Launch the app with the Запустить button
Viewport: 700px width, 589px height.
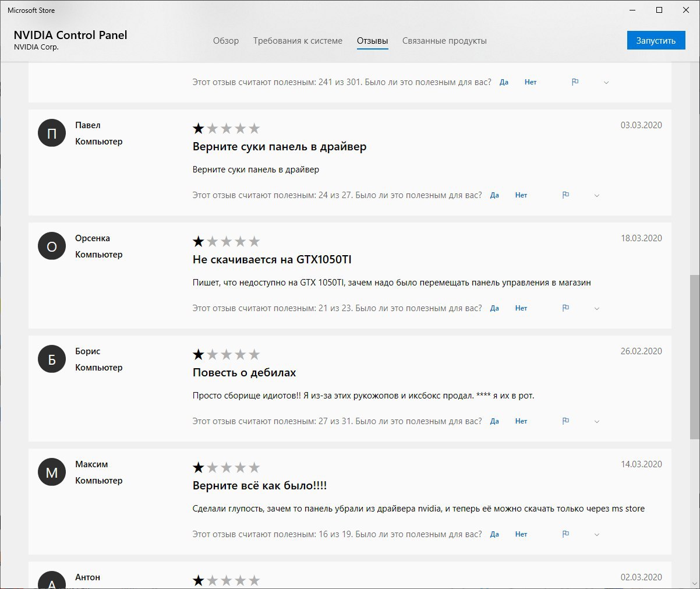(x=656, y=40)
